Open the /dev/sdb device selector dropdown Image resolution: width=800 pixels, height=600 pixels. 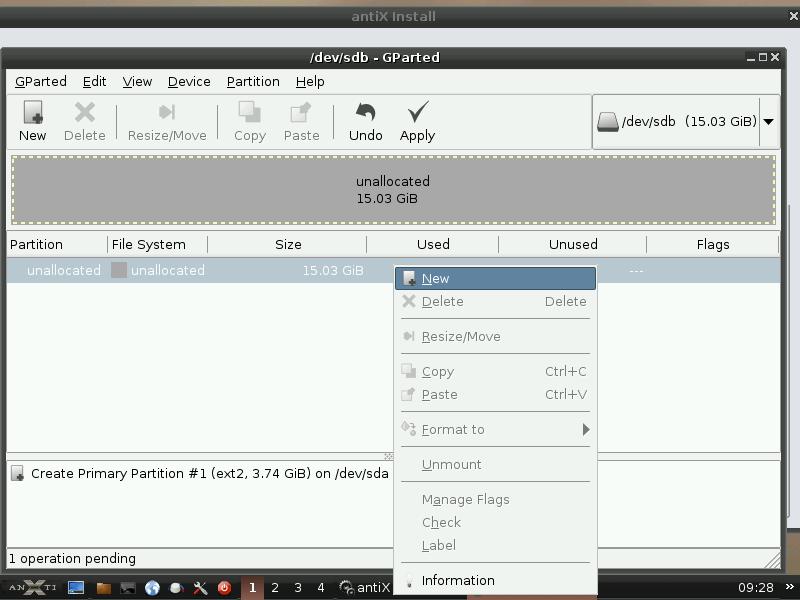tap(768, 121)
